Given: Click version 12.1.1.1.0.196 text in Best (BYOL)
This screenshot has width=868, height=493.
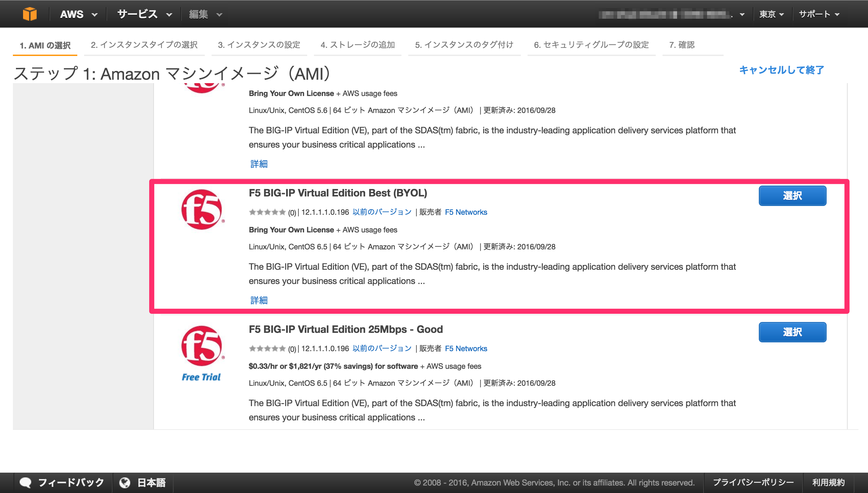Looking at the screenshot, I should tap(325, 212).
